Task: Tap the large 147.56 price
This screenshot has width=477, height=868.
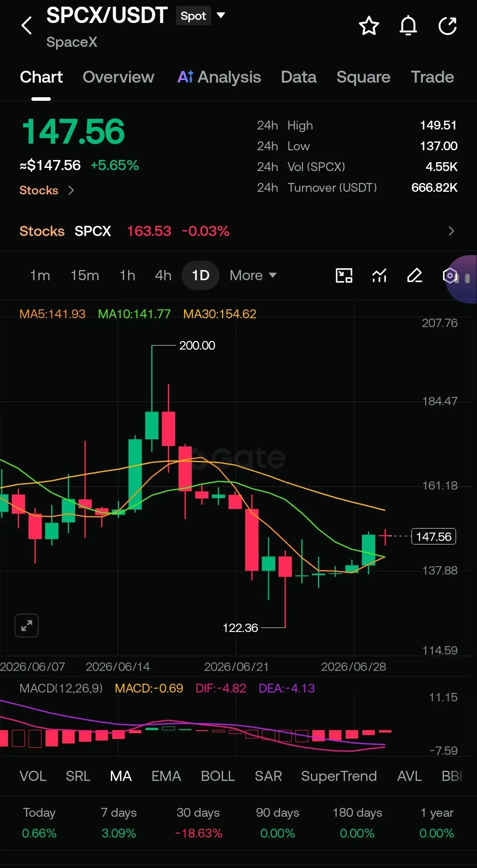Action: [x=73, y=132]
